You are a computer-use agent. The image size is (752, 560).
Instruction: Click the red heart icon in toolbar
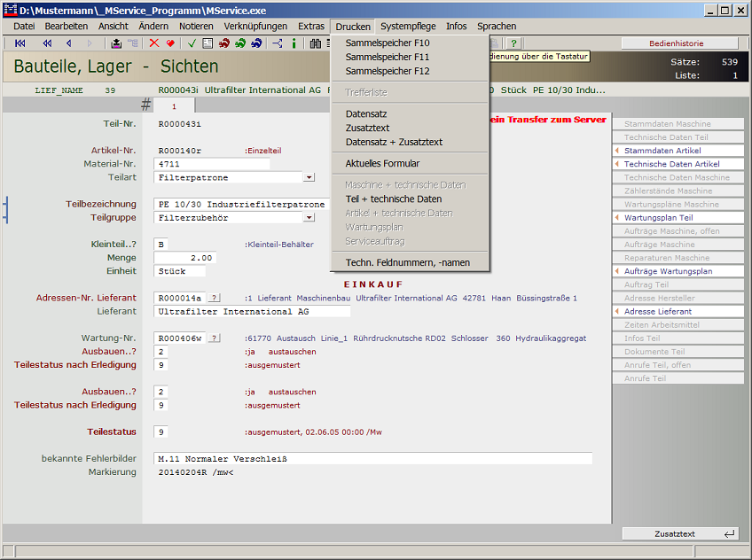pyautogui.click(x=168, y=43)
